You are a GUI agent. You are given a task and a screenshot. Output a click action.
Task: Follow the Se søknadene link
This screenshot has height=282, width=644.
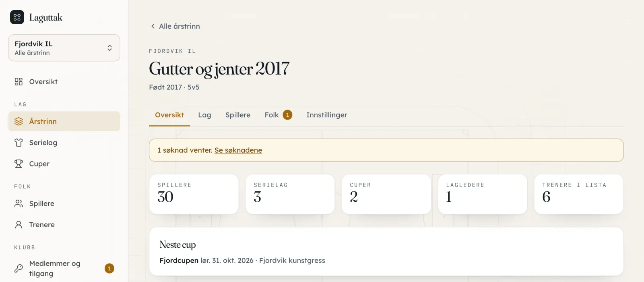238,150
